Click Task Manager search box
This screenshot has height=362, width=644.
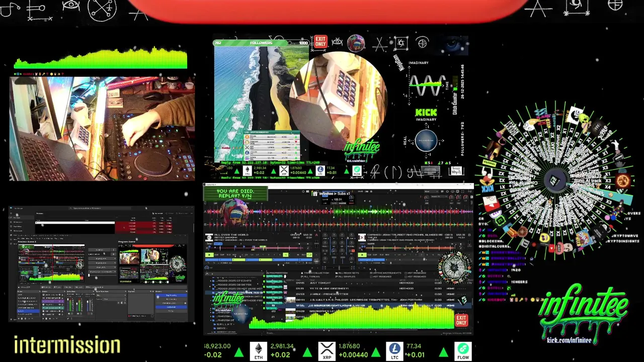click(100, 208)
